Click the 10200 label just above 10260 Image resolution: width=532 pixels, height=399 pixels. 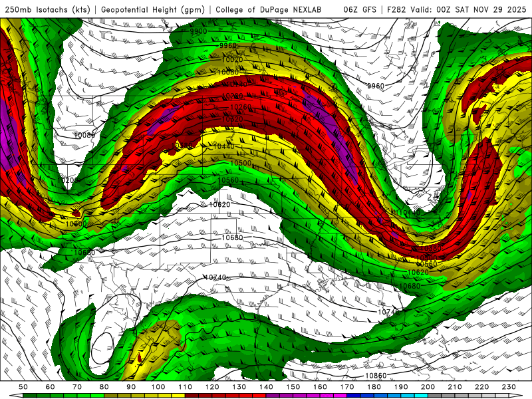click(232, 96)
